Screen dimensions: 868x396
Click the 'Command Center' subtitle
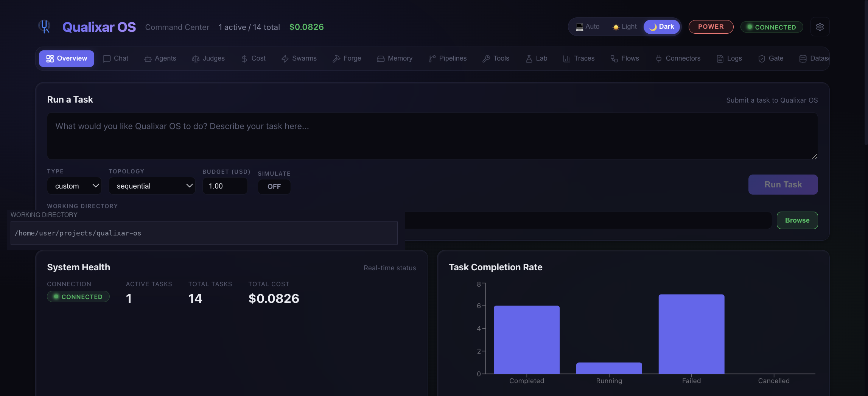tap(177, 27)
